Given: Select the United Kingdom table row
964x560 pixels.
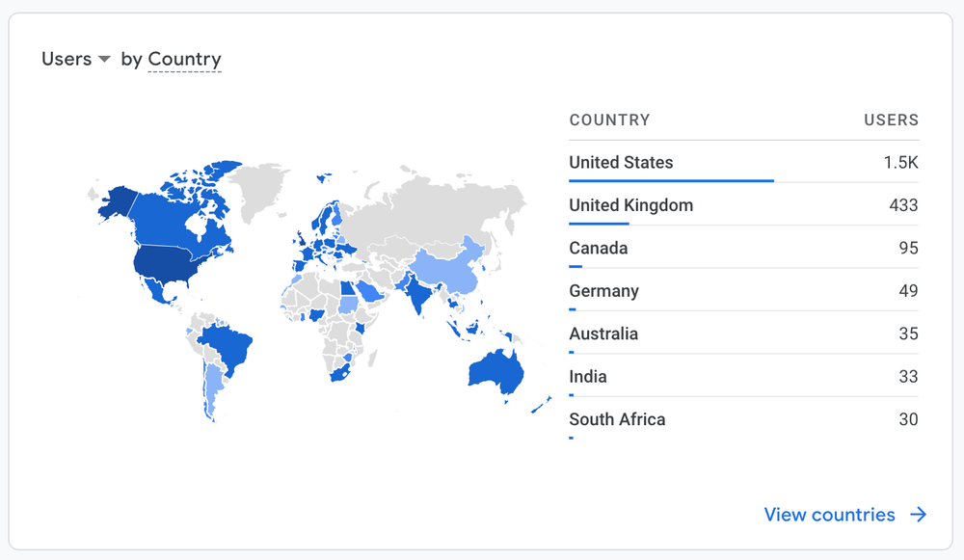Looking at the screenshot, I should pos(744,205).
